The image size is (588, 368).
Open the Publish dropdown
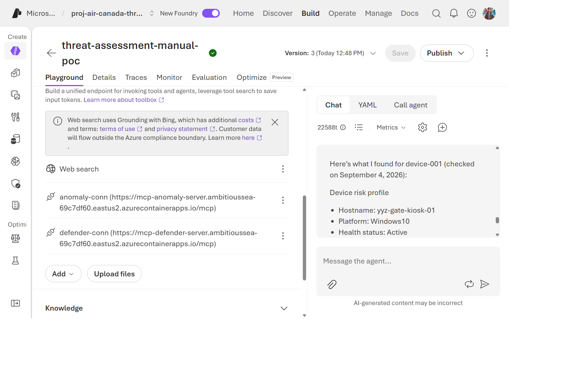[447, 53]
